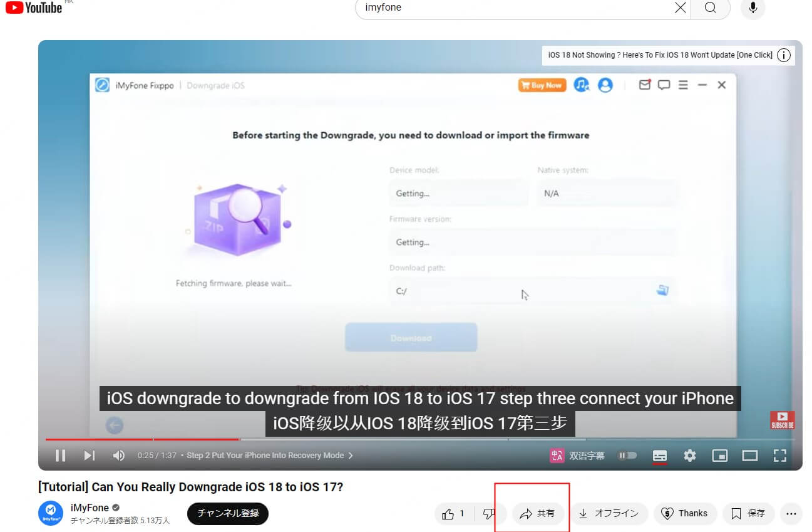This screenshot has height=532, width=812.
Task: Click the Firmware version field
Action: coord(533,242)
